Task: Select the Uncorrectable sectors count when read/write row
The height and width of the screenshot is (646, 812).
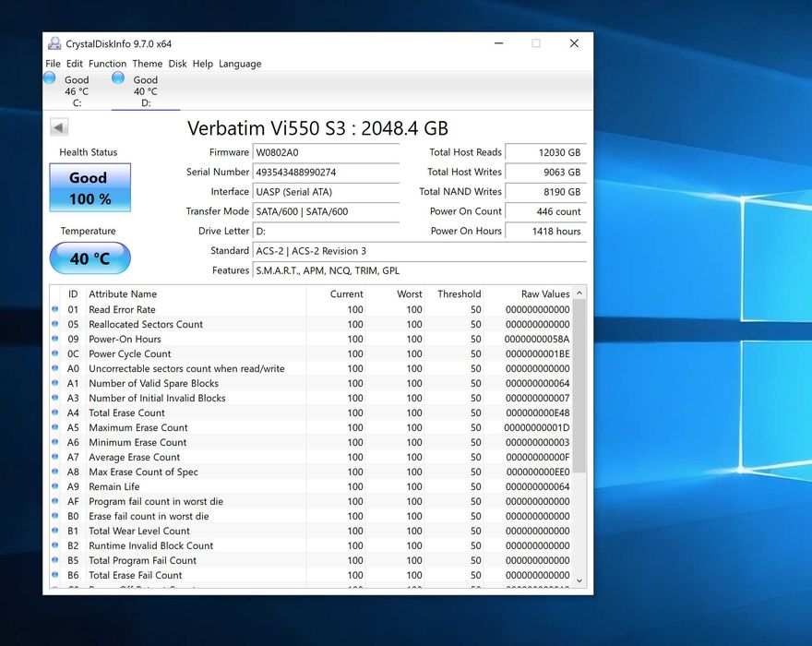Action: click(x=311, y=368)
